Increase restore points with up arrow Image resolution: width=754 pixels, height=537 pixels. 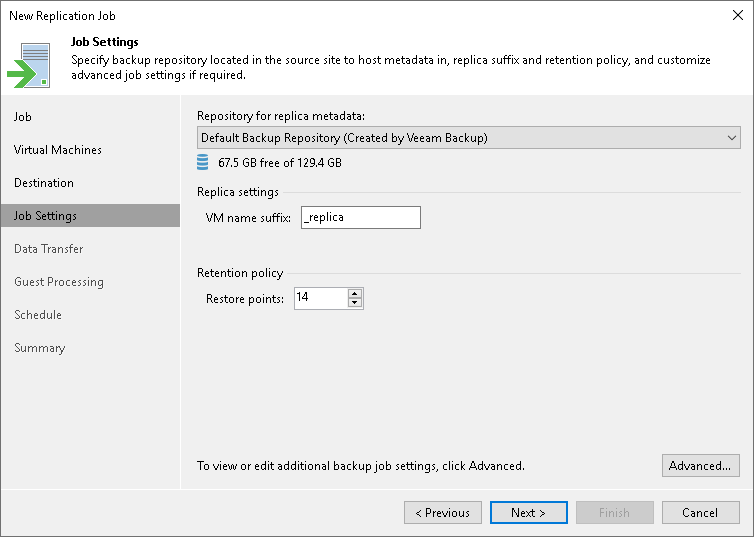(355, 293)
